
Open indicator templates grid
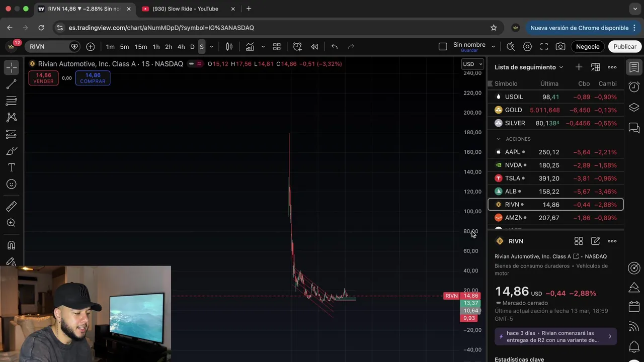[277, 47]
